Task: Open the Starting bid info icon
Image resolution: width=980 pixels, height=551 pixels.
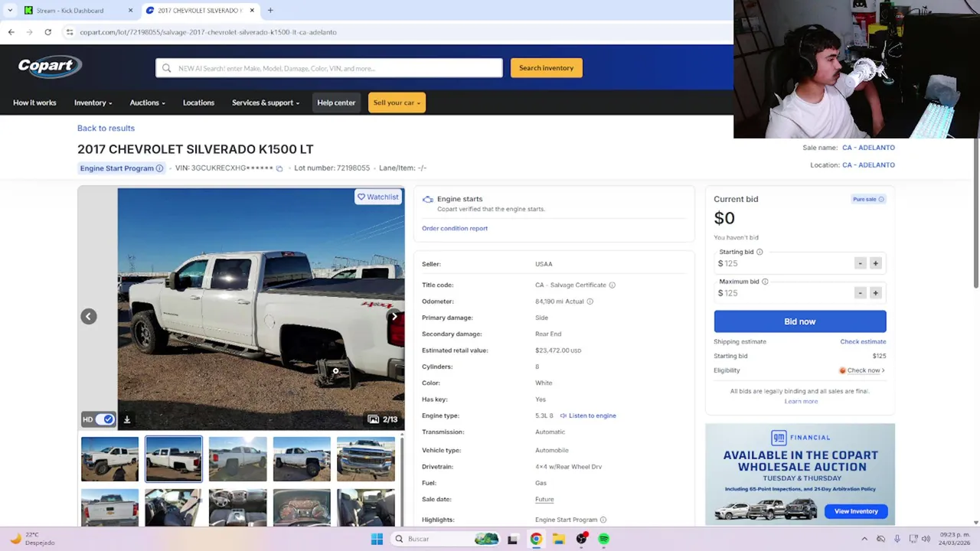Action: point(759,252)
